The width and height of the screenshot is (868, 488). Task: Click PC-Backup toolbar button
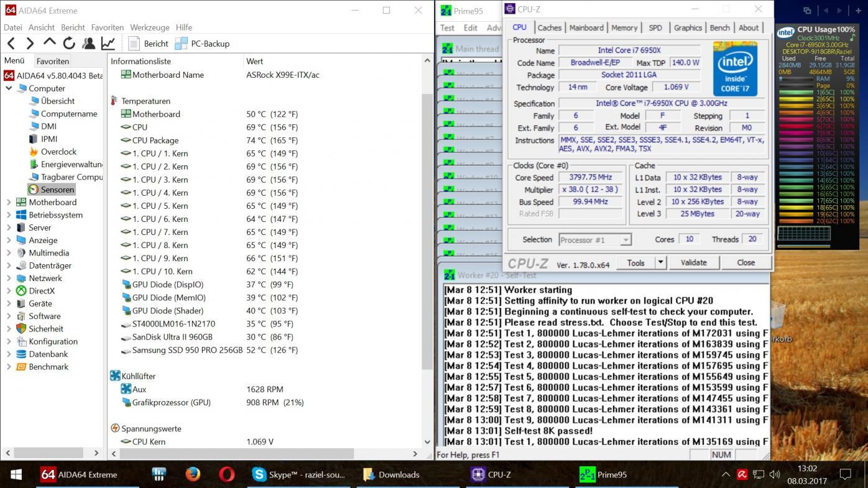point(203,44)
